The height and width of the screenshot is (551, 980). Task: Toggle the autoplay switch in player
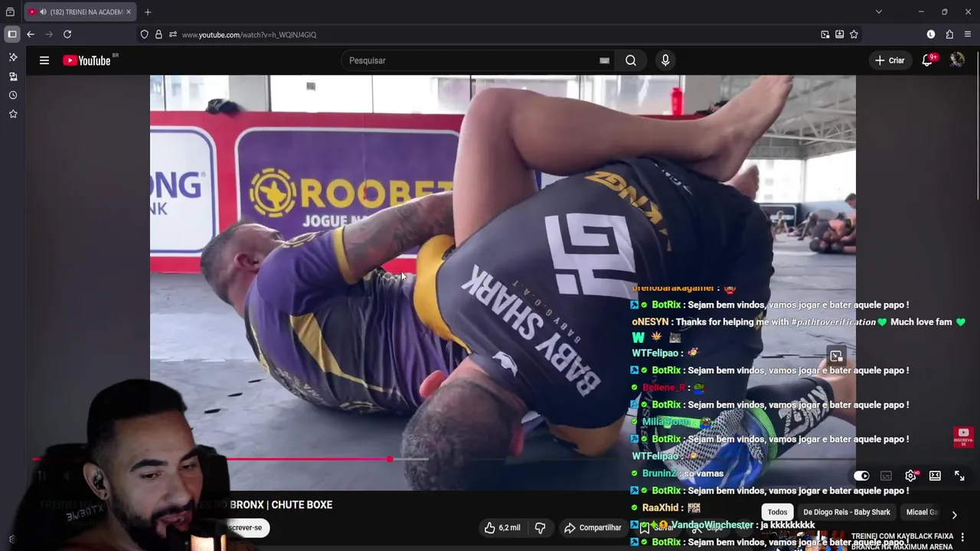pos(861,476)
